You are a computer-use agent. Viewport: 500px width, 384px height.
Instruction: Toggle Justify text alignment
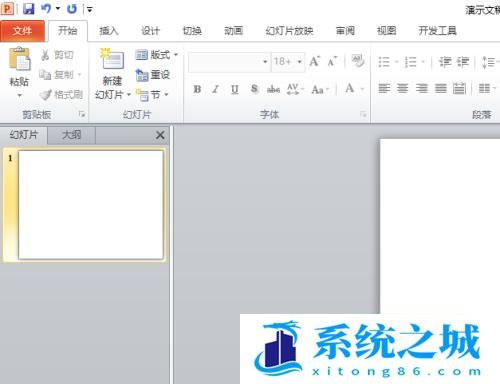[440, 88]
